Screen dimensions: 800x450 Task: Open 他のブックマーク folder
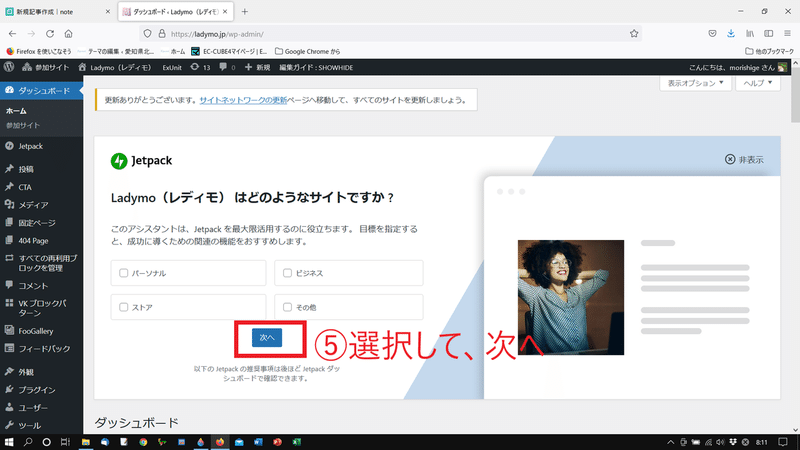pos(769,51)
